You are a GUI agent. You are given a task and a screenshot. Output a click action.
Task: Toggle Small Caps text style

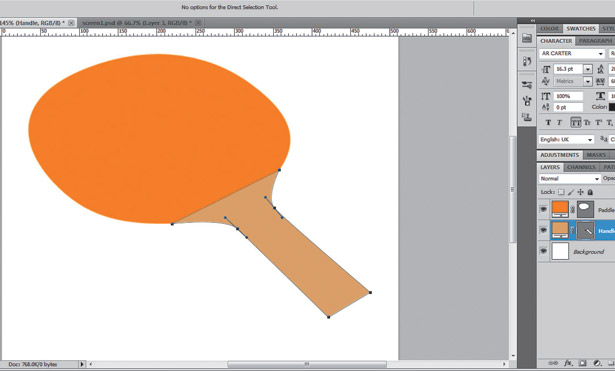587,122
